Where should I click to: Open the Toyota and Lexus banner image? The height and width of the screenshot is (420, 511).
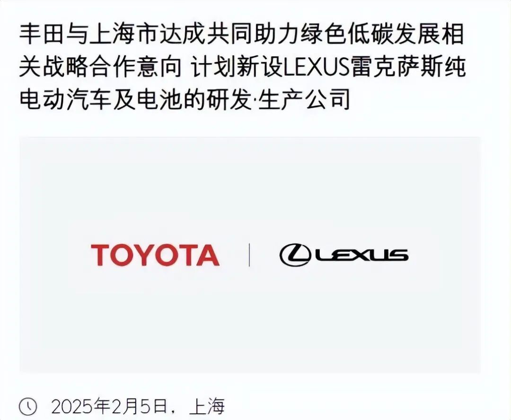[x=250, y=255]
